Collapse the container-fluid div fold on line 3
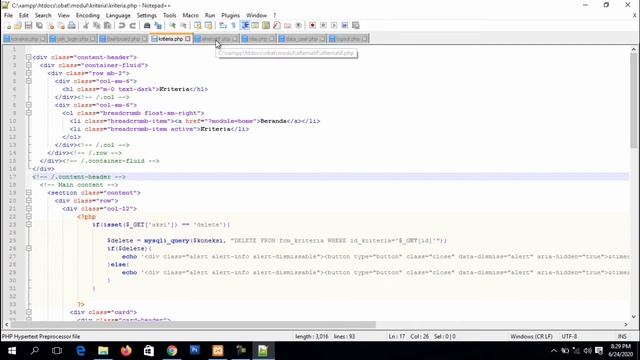Image resolution: width=640 pixels, height=360 pixels. pyautogui.click(x=29, y=65)
